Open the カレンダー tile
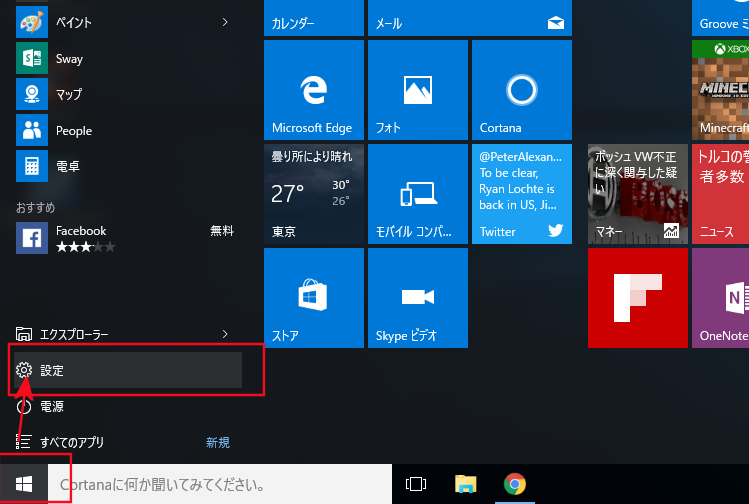 314,18
